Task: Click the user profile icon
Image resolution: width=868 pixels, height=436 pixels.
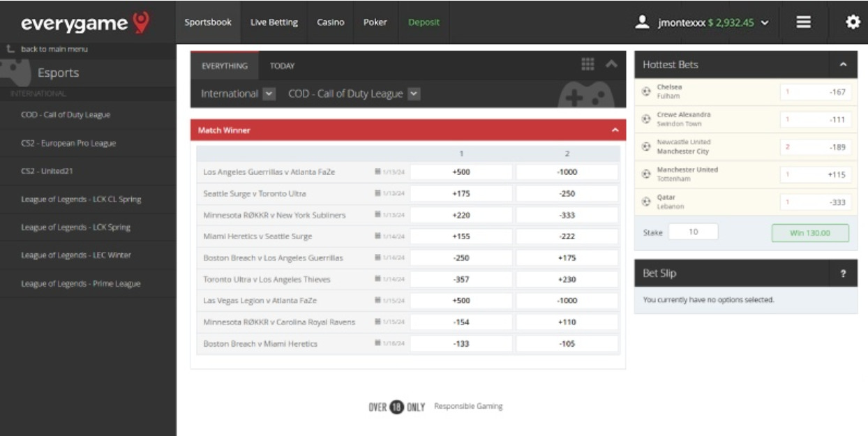Action: pyautogui.click(x=642, y=22)
